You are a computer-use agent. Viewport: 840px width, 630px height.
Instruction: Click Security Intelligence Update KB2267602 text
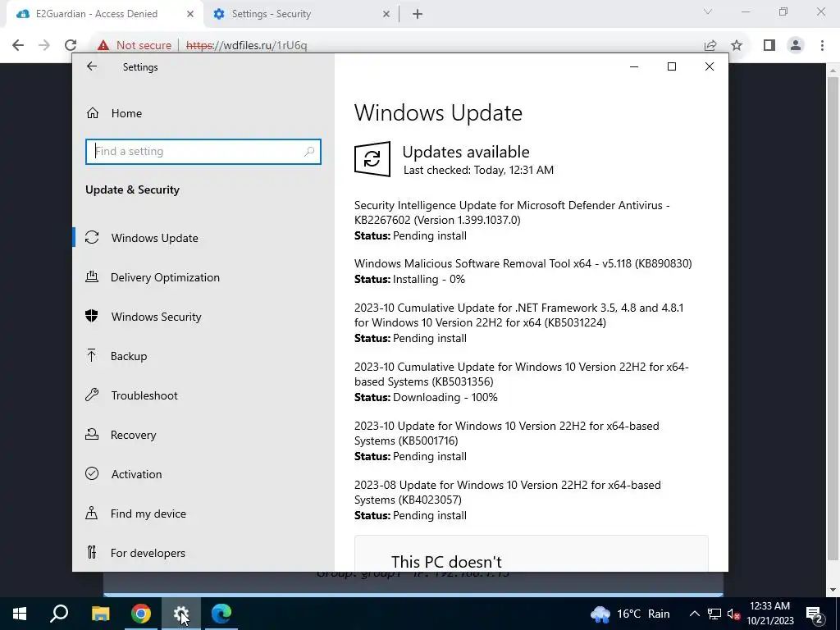512,212
